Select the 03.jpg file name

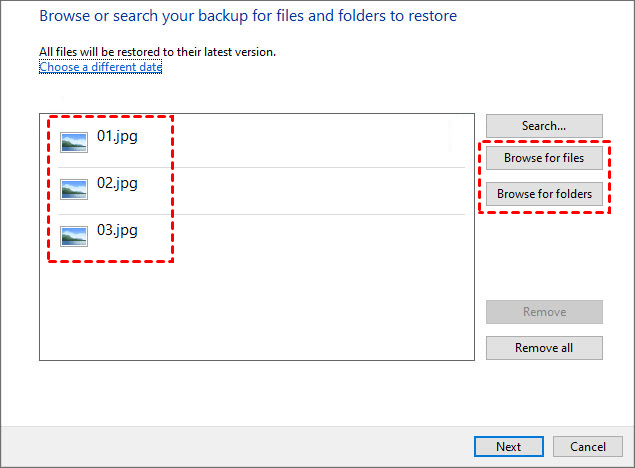pyautogui.click(x=117, y=230)
